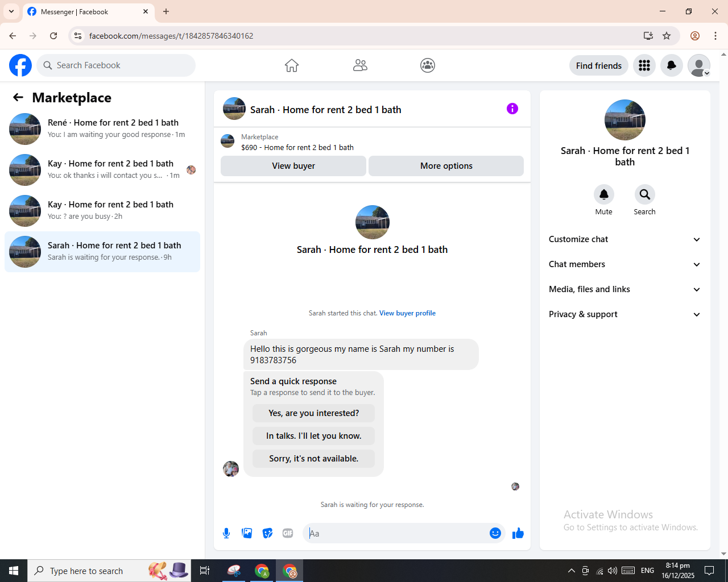Open Task View on taskbar
Image resolution: width=728 pixels, height=582 pixels.
[x=205, y=571]
